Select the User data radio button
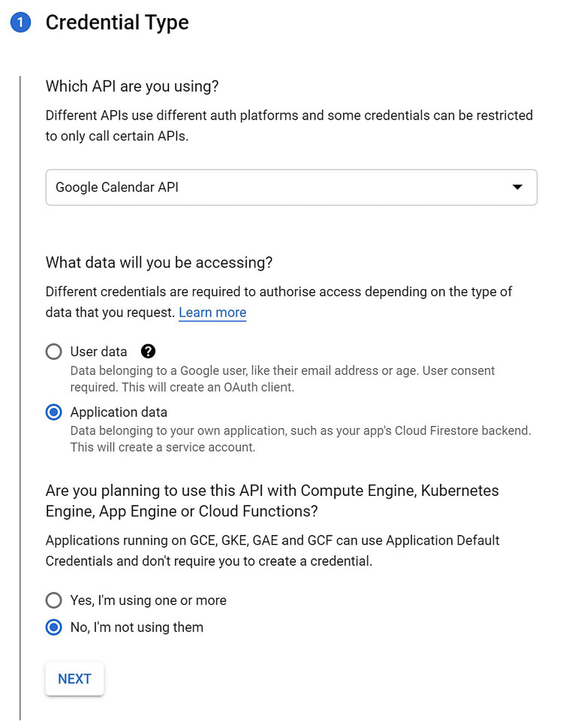The width and height of the screenshot is (563, 728). (x=53, y=351)
